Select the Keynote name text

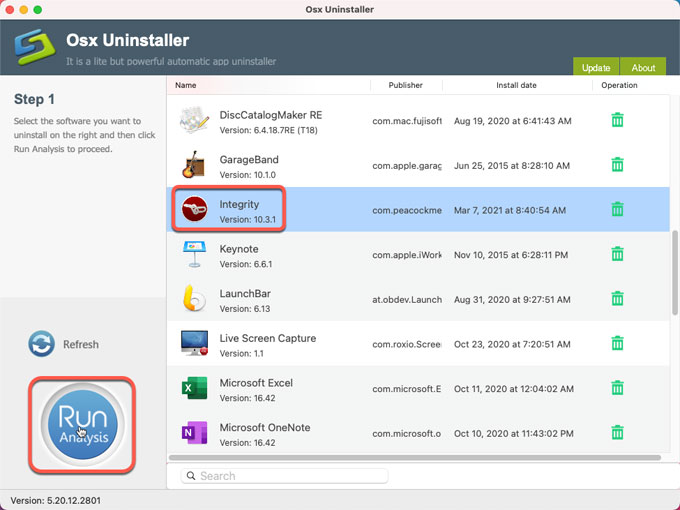click(239, 249)
